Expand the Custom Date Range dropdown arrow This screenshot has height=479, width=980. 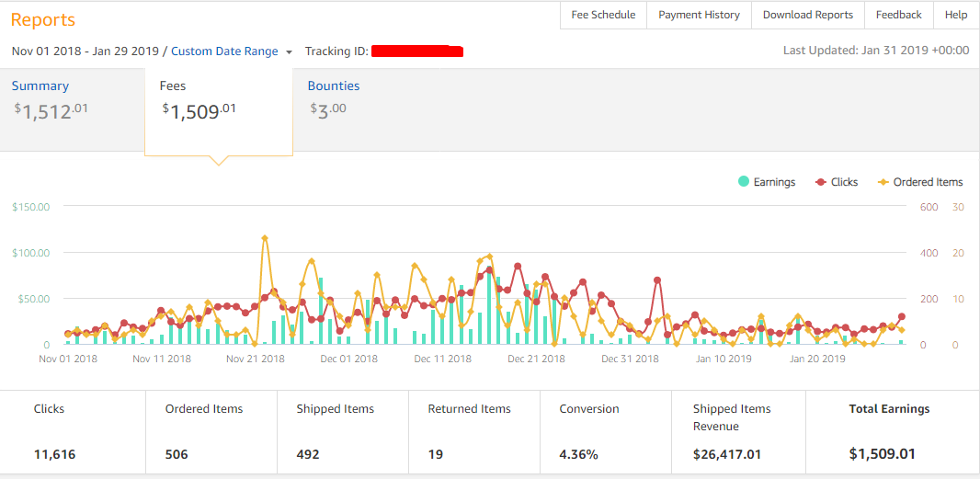coord(289,52)
